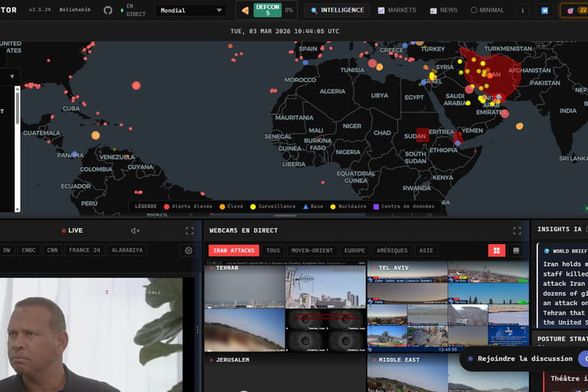Image resolution: width=588 pixels, height=392 pixels.
Task: Open the Mondial region dropdown
Action: 190,11
